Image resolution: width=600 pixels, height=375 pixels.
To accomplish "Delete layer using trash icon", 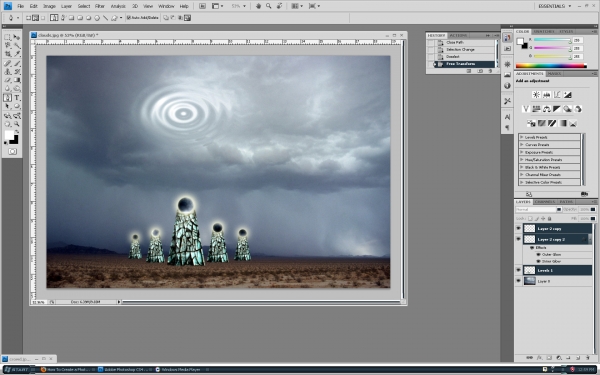I will tap(588, 358).
